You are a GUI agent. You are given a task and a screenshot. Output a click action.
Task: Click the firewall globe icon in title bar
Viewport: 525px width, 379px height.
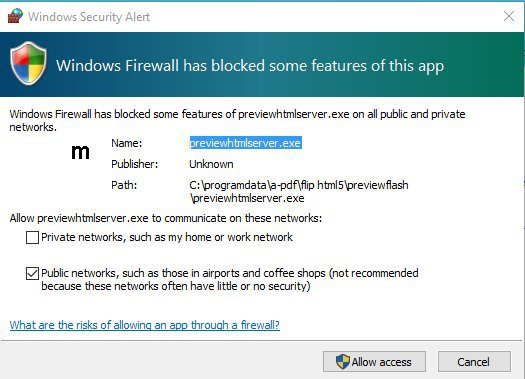[x=16, y=16]
